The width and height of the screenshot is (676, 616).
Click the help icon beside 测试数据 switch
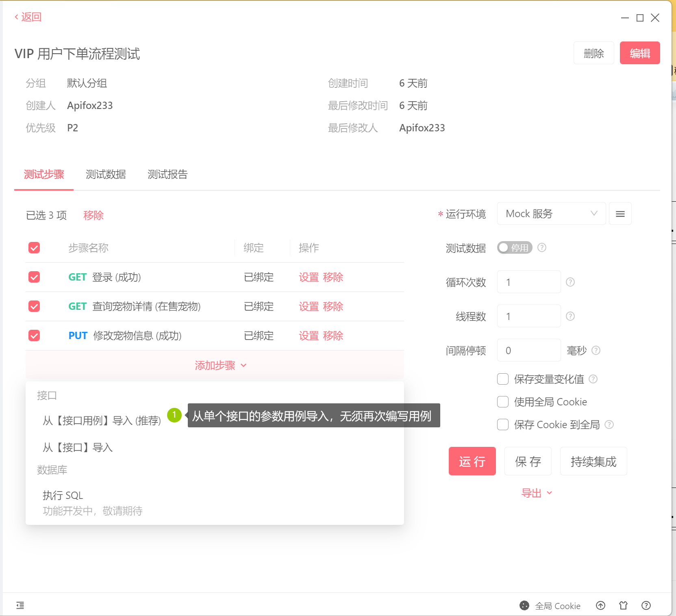click(542, 247)
